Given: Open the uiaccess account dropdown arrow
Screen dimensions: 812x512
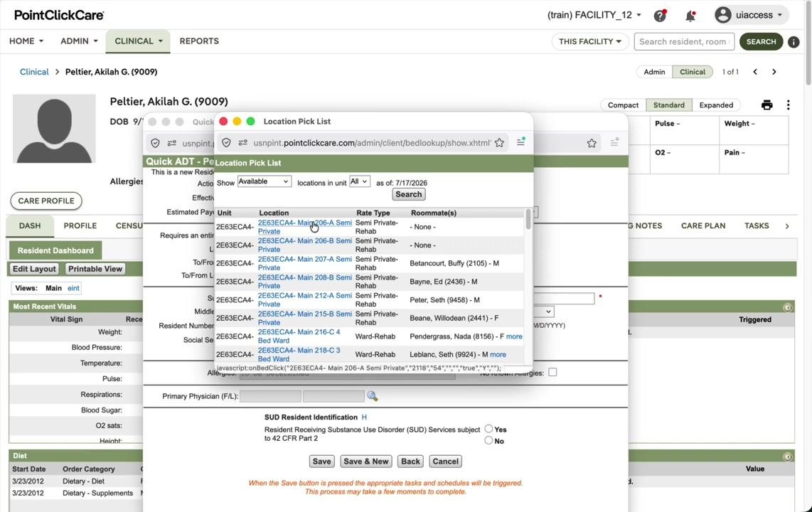Looking at the screenshot, I should coord(780,15).
